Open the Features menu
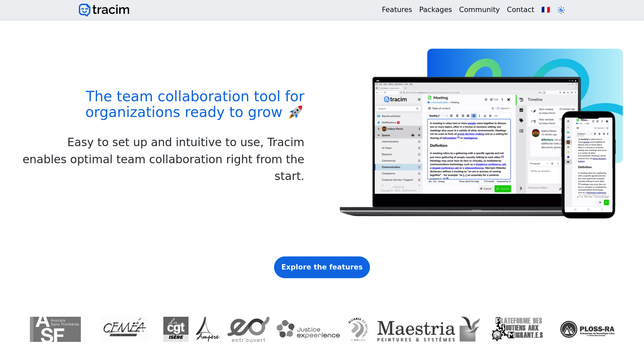The image size is (644, 362). click(397, 10)
